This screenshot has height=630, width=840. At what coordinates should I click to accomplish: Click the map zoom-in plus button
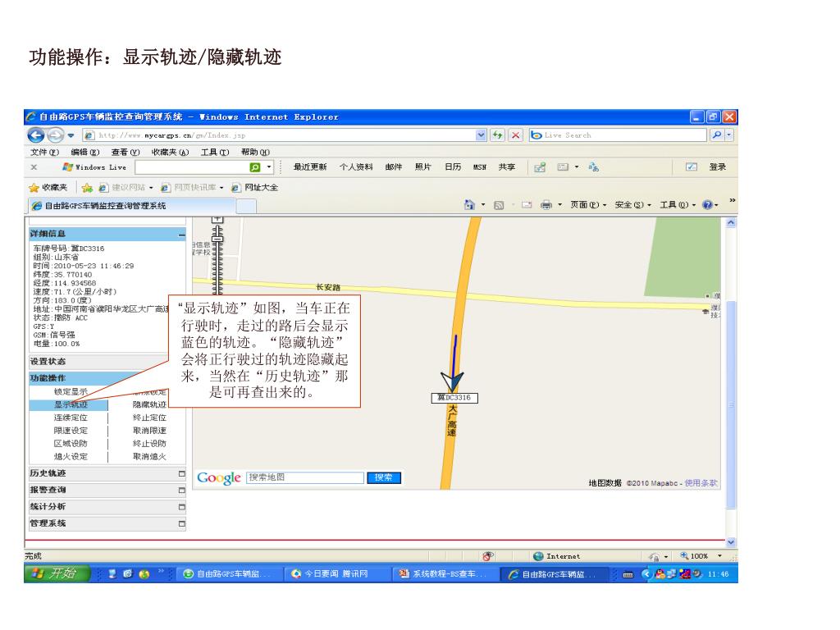(217, 220)
